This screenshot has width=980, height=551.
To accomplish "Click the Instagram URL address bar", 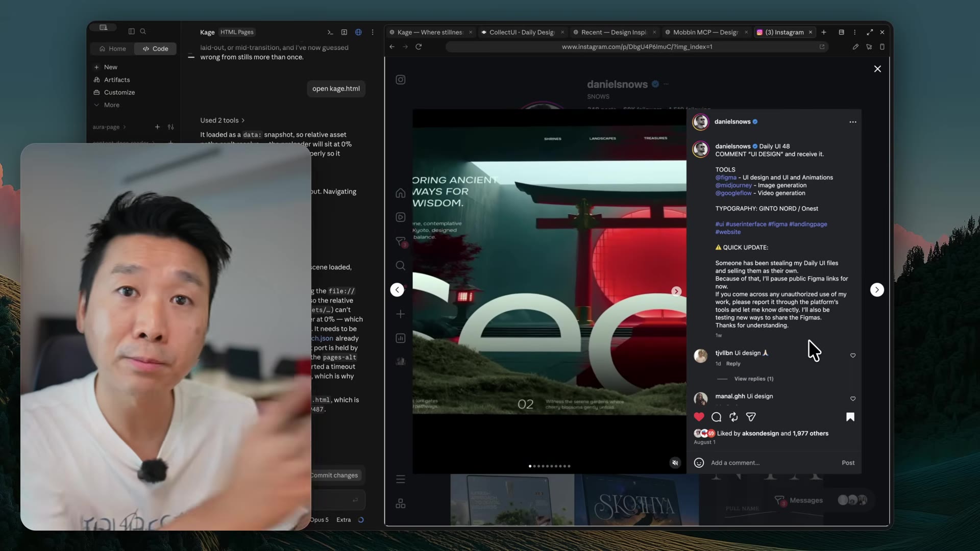I will pos(636,46).
